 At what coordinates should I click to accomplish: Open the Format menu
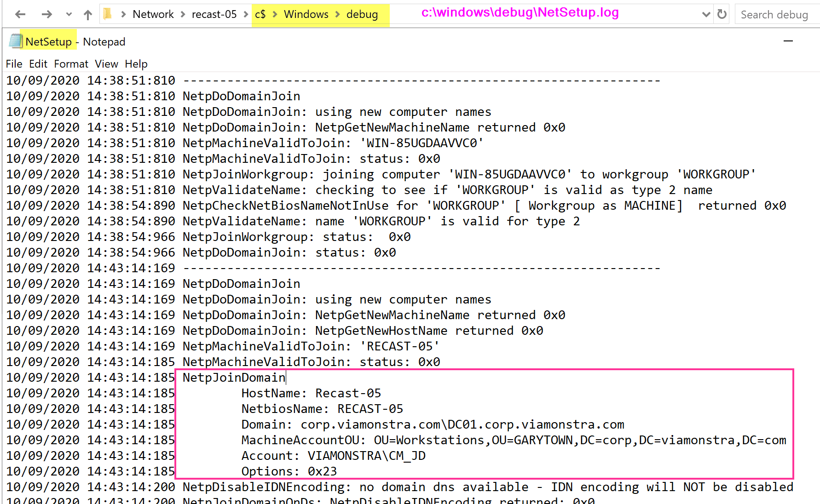click(71, 64)
